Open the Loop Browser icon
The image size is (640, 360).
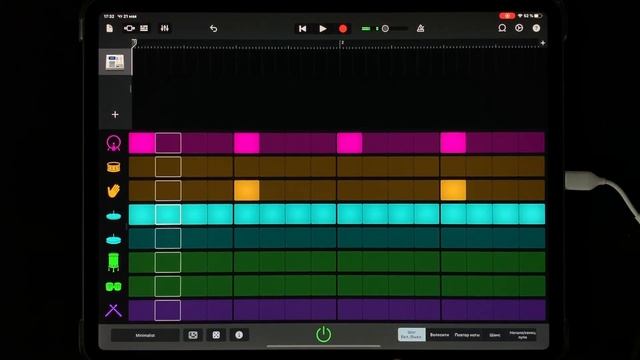pyautogui.click(x=502, y=28)
